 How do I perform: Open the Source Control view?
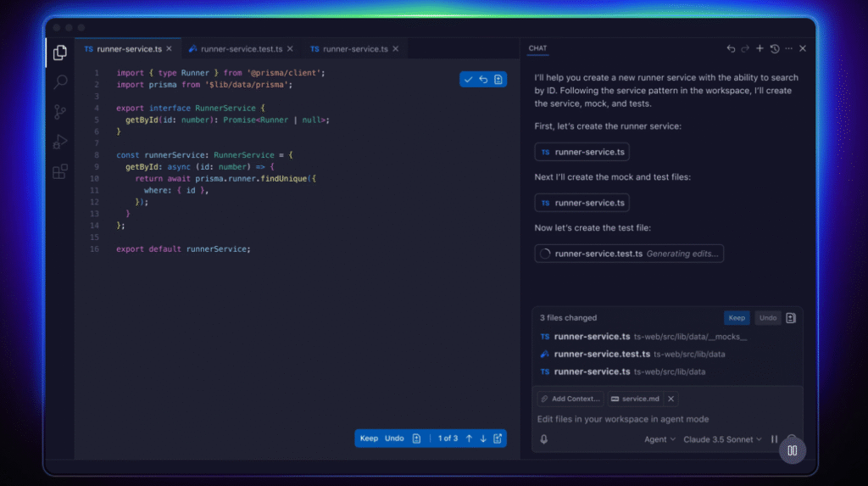[x=60, y=112]
